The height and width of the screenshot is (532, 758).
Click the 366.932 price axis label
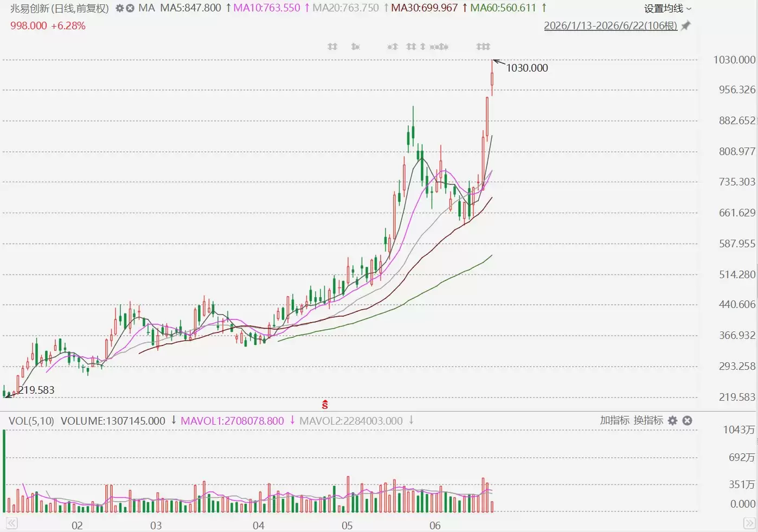[x=737, y=336]
